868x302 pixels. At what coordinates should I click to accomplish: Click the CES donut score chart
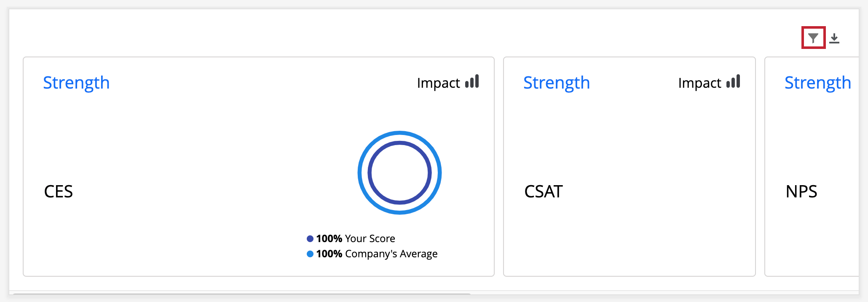coord(399,173)
